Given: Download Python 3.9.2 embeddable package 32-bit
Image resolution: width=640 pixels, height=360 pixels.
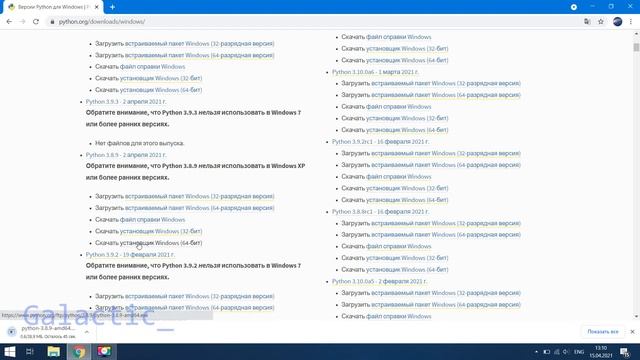Looking at the screenshot, I should 200,296.
